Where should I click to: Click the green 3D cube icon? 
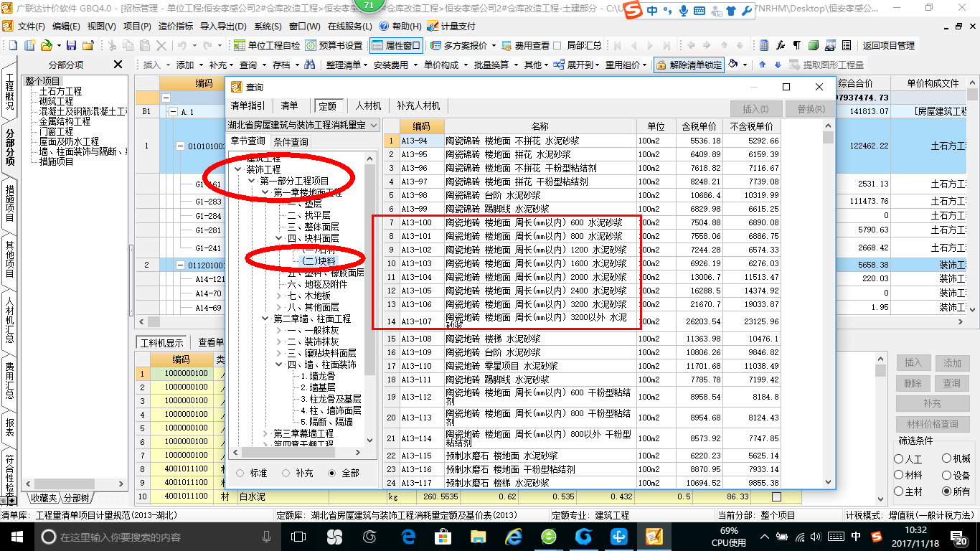click(x=813, y=45)
